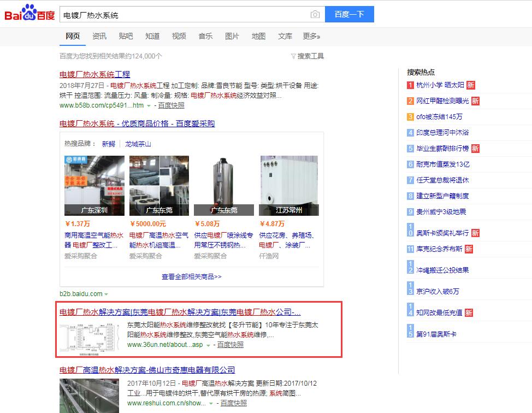
Task: Click the search tools filter icon
Action: pos(293,56)
